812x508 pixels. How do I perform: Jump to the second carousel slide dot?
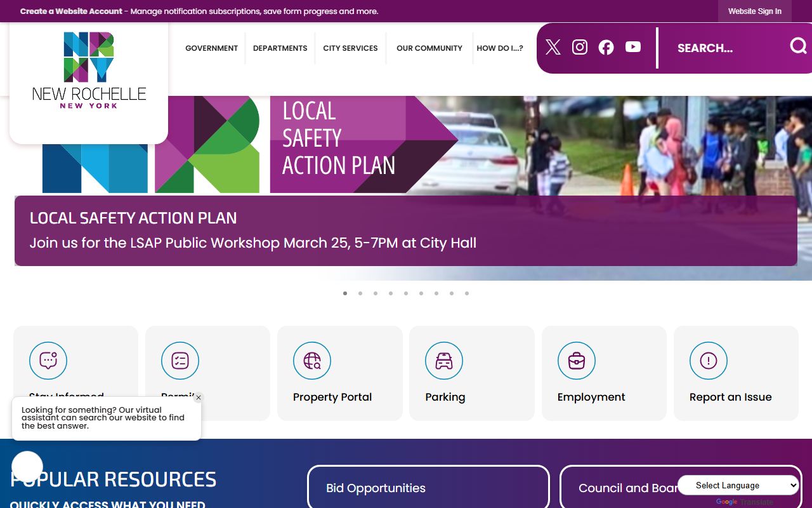tap(360, 293)
